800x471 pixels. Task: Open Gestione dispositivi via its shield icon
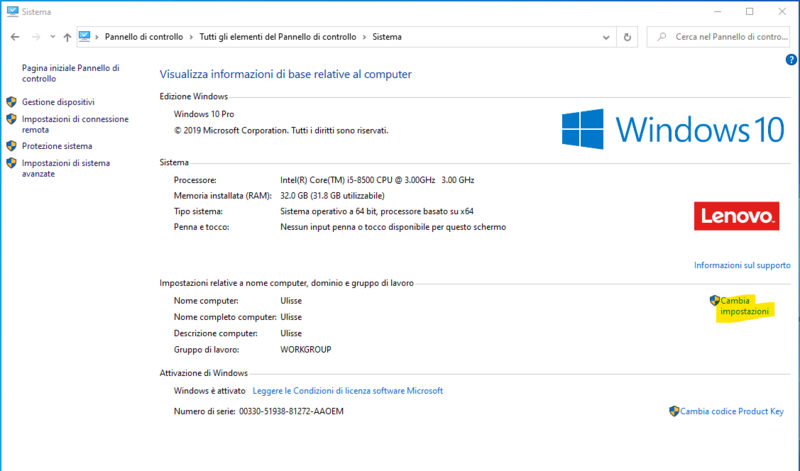11,102
